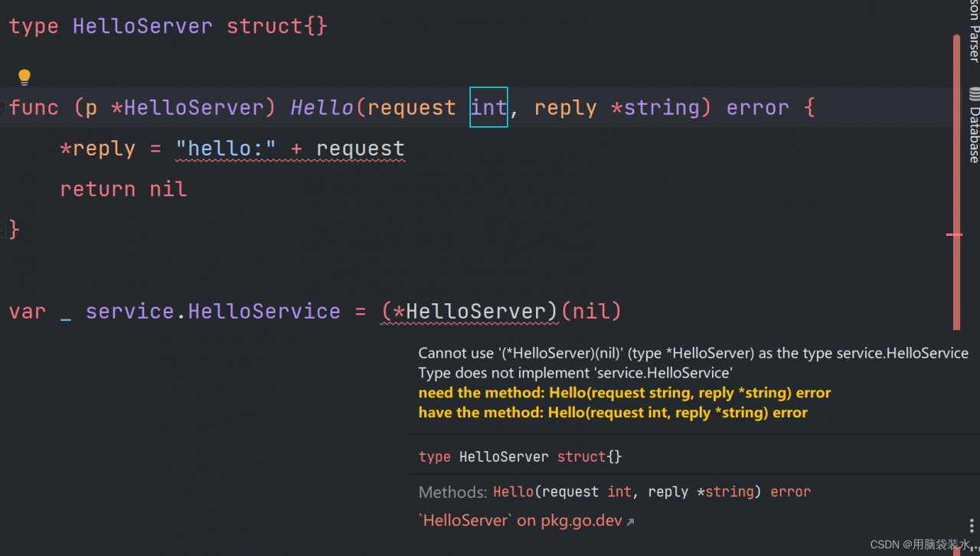Click 'Type does not implement' message line
980x556 pixels.
(576, 373)
